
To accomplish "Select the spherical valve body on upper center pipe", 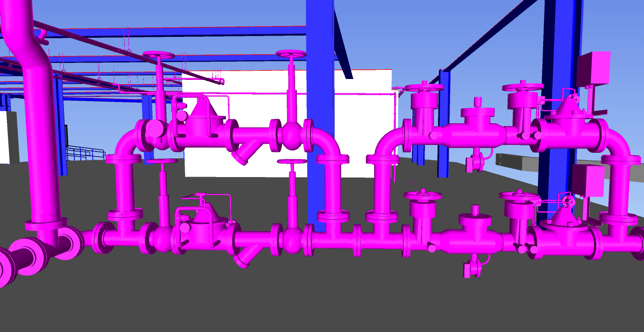I will 292,135.
